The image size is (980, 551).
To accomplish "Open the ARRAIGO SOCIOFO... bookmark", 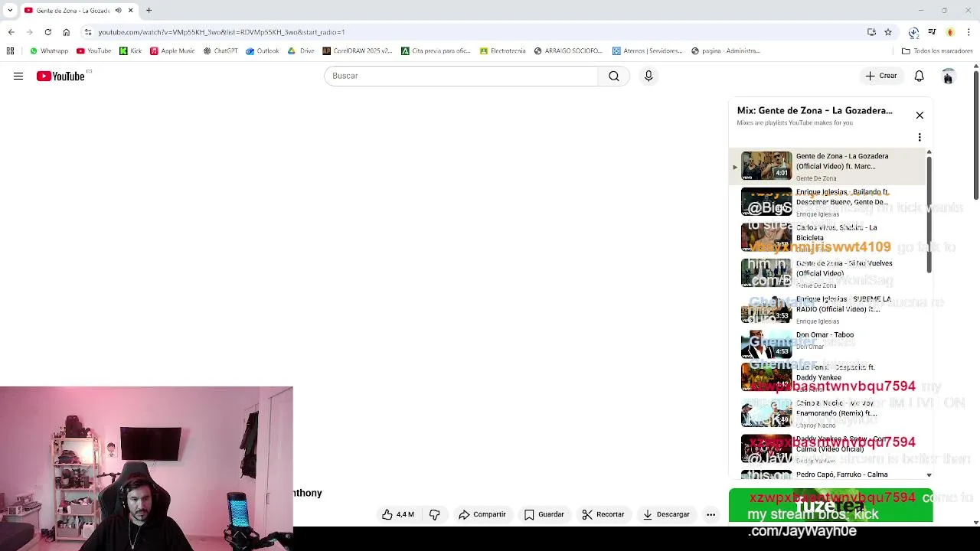I will click(569, 51).
